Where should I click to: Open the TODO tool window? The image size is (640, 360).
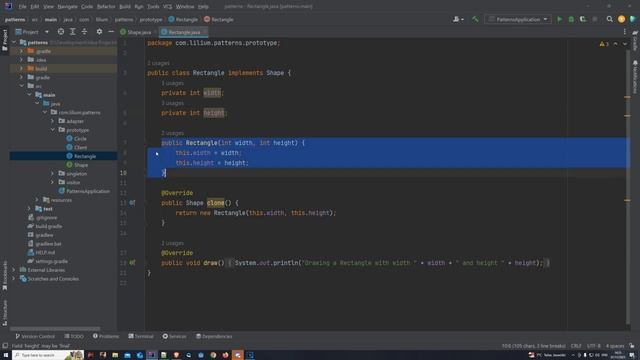[74, 336]
